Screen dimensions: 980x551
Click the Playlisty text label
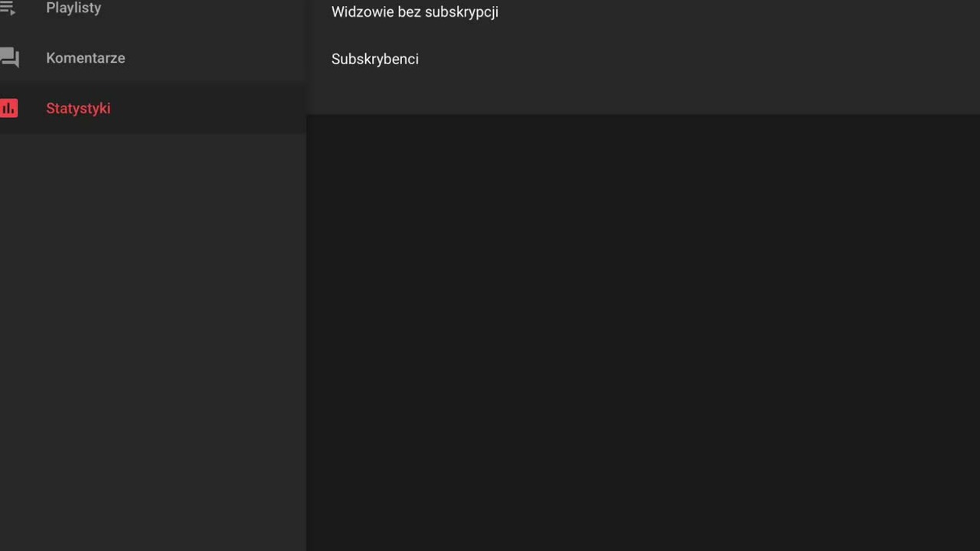(x=73, y=8)
